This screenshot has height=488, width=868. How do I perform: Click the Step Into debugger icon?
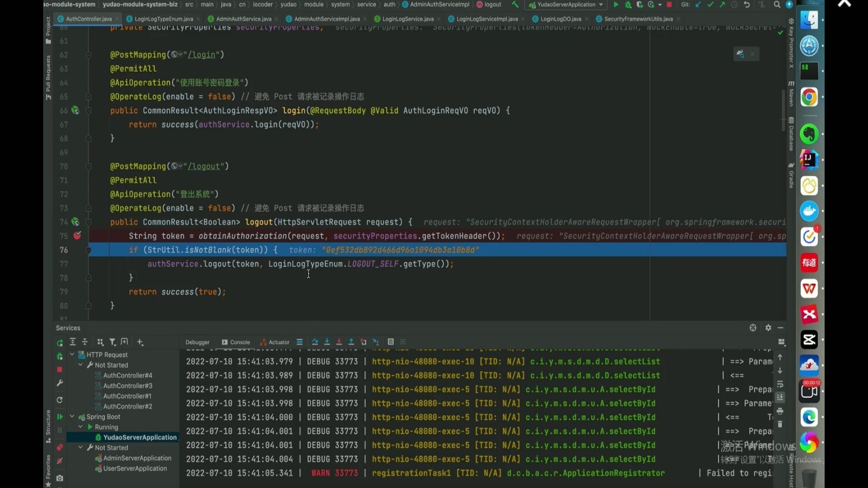[x=327, y=342]
